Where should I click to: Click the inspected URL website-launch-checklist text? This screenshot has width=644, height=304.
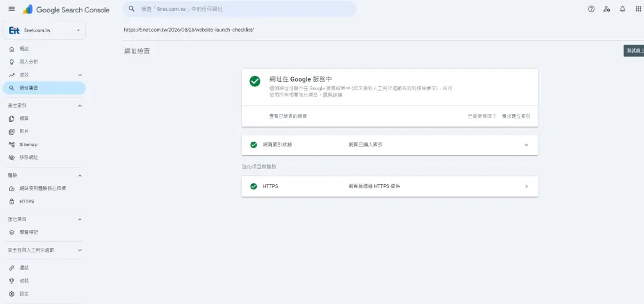click(189, 30)
